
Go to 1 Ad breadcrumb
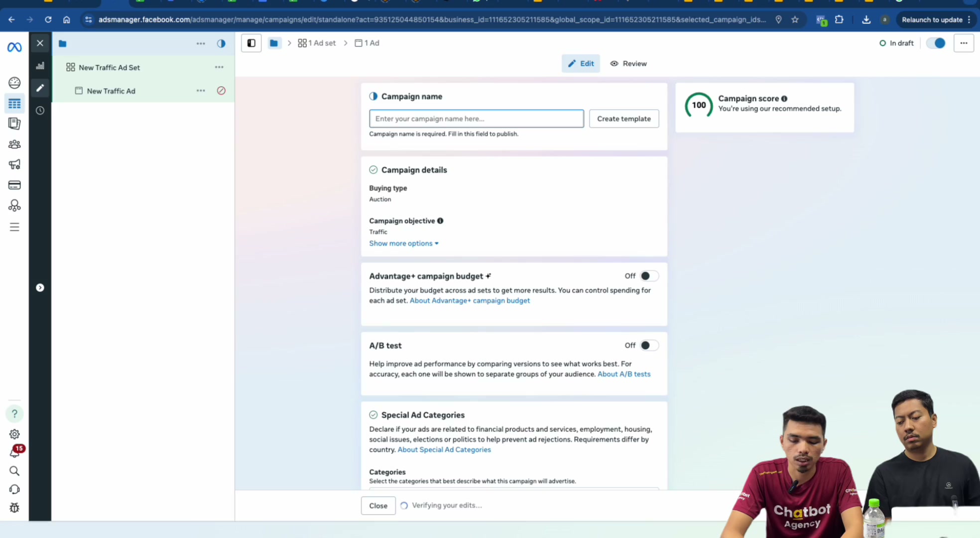coord(367,43)
